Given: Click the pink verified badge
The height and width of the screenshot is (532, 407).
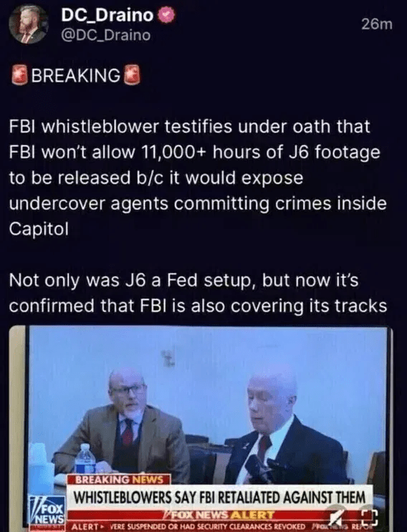Looking at the screenshot, I should coord(166,16).
